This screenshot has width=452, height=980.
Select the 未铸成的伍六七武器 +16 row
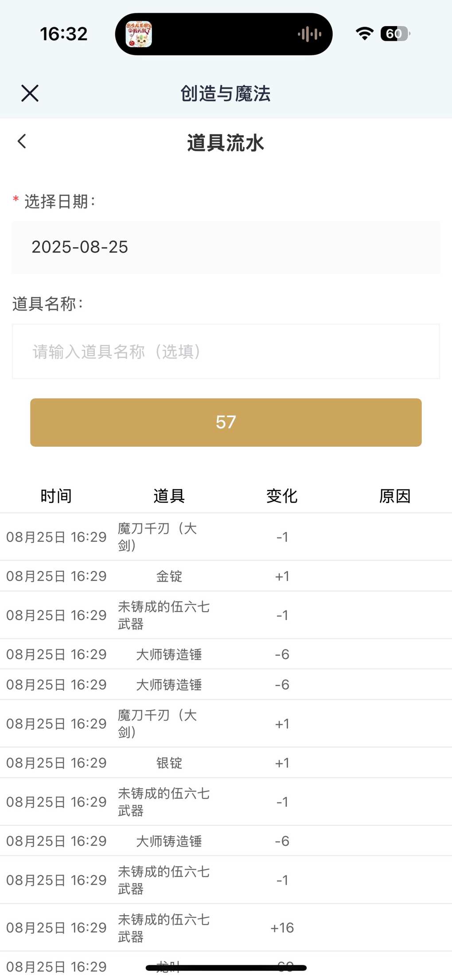click(x=226, y=927)
